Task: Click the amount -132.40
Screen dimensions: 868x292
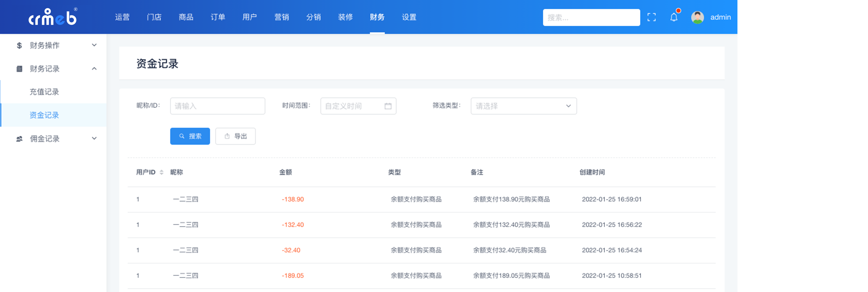Action: point(293,225)
